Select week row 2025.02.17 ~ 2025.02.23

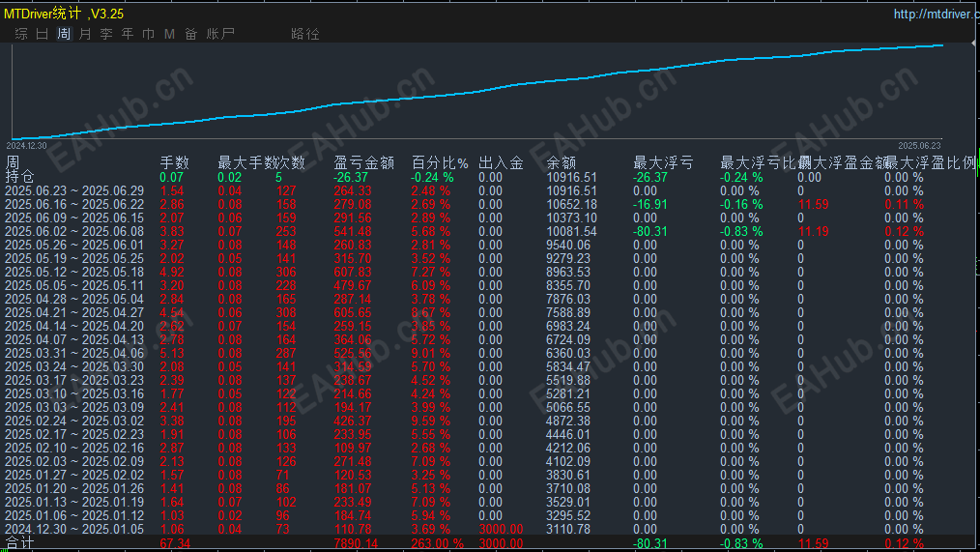(x=74, y=434)
